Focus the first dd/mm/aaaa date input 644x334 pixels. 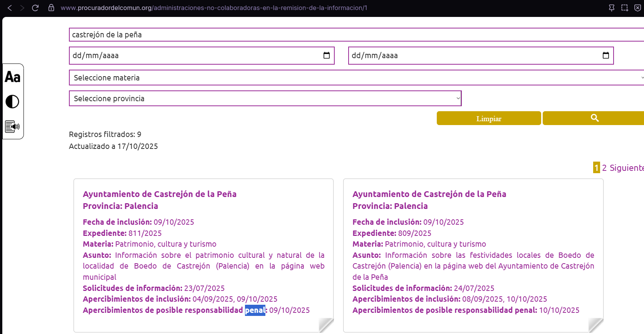(193, 55)
